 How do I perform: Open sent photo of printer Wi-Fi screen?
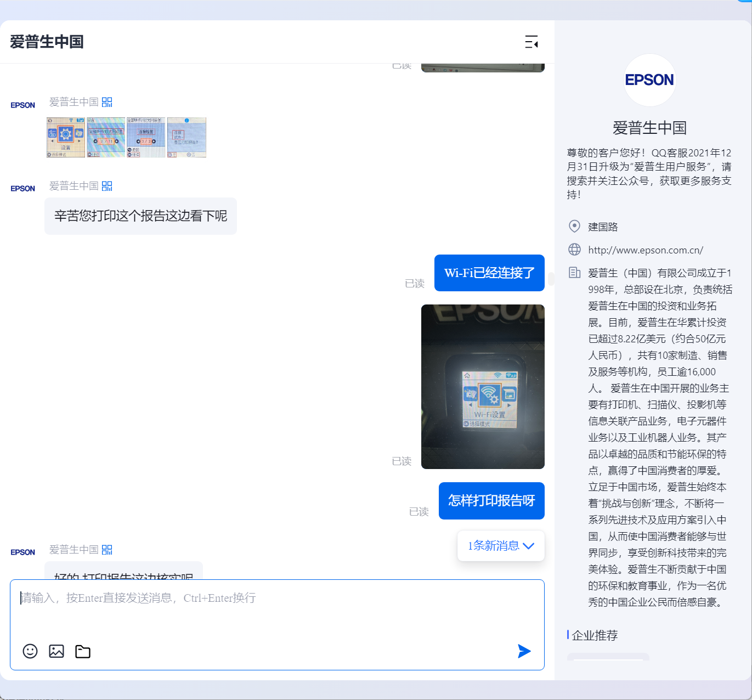(483, 387)
